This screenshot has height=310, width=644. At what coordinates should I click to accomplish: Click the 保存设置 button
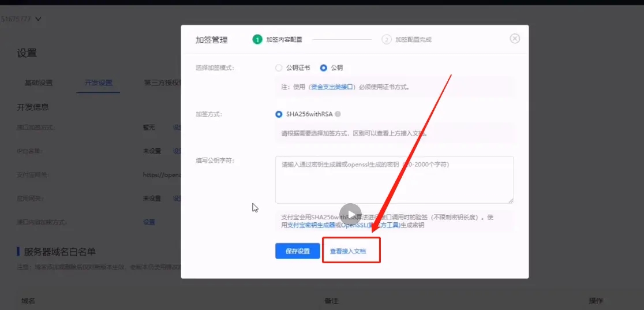(x=297, y=251)
